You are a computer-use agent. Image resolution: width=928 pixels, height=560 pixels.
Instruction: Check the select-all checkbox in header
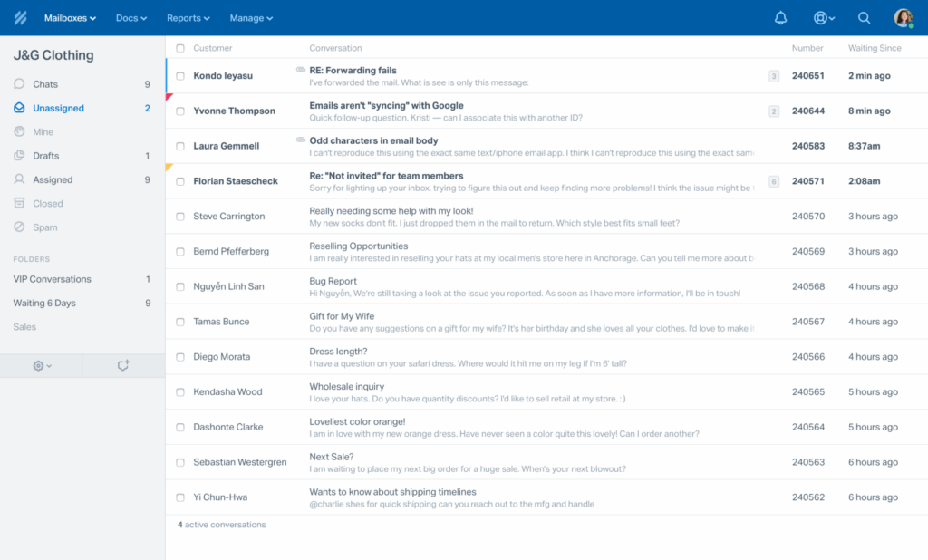tap(180, 48)
